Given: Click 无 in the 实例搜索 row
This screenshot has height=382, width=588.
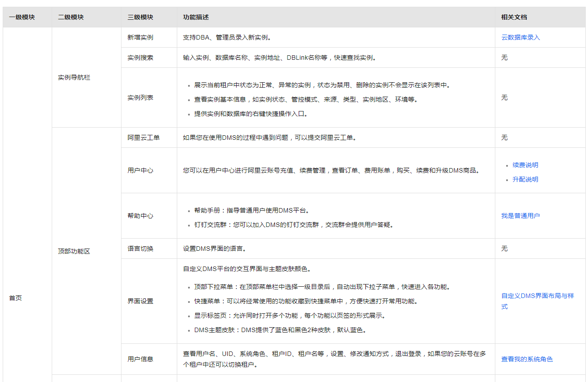Looking at the screenshot, I should click(x=504, y=58).
